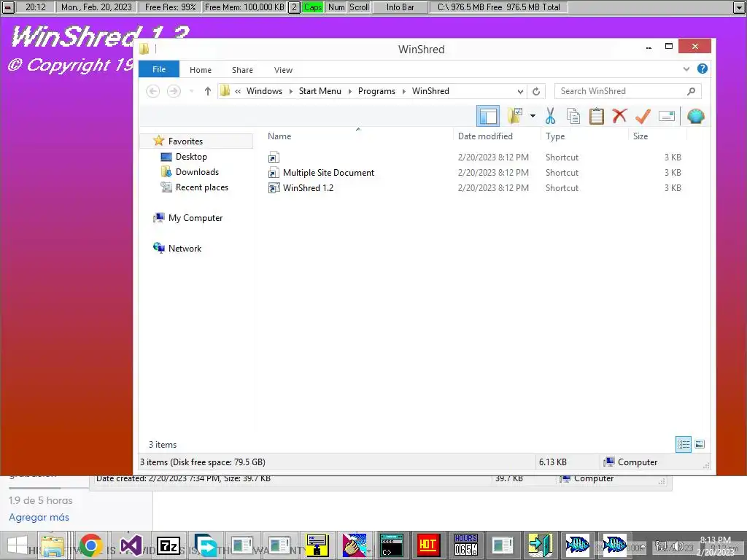Open the recent locations dropdown arrow
This screenshot has height=560, width=747.
(x=192, y=91)
